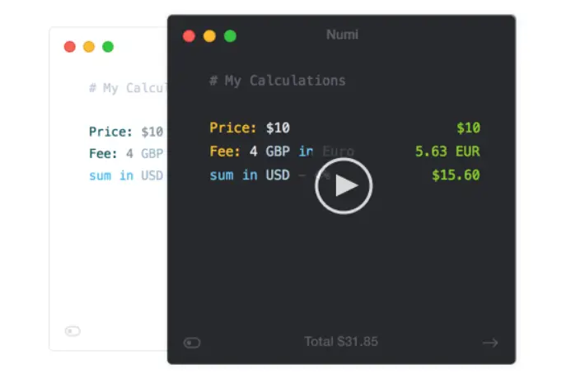Viewport: 585px width, 392px height.
Task: Click the $10 result in green
Action: point(468,128)
